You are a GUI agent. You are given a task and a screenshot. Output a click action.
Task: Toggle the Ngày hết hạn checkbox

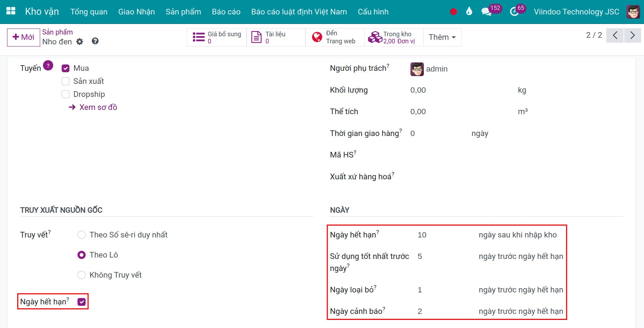click(82, 302)
